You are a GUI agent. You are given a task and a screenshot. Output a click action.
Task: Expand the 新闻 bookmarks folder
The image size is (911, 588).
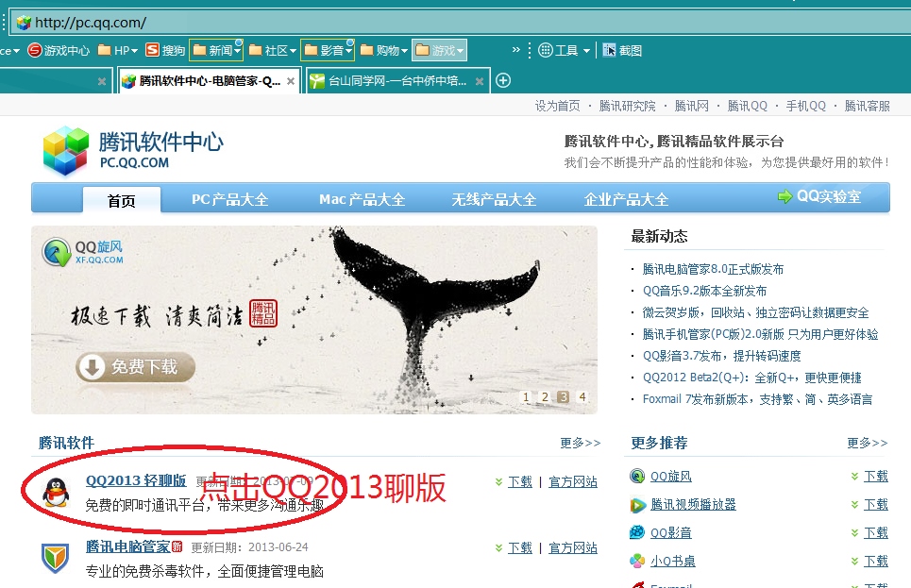tap(216, 51)
